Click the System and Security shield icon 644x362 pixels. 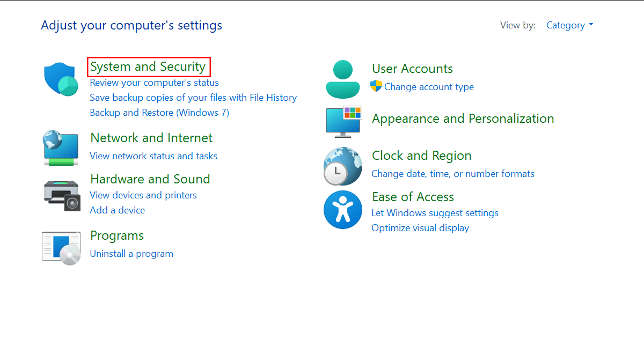point(61,79)
